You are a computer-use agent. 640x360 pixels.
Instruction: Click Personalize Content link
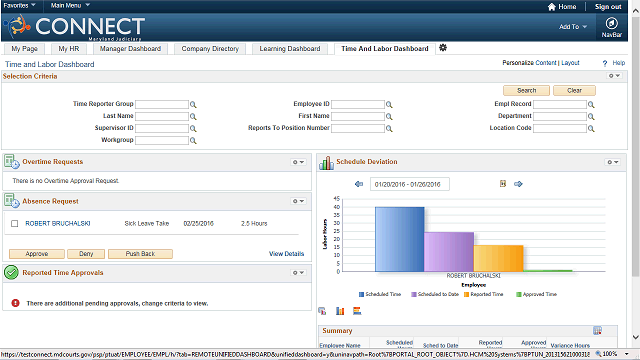[x=546, y=62]
